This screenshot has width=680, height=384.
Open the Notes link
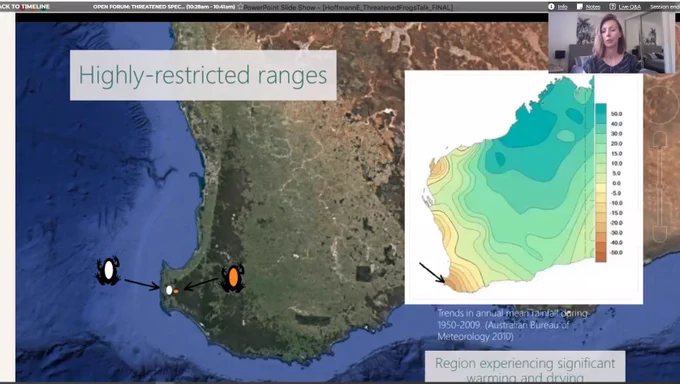(593, 7)
